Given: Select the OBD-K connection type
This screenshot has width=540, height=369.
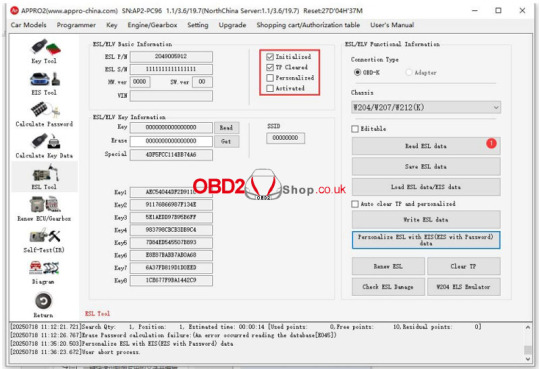Looking at the screenshot, I should coord(357,72).
